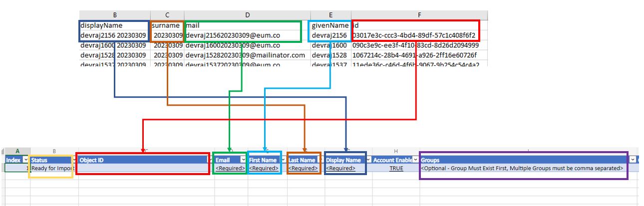Select the 'Ready for Import' status cell
644x206 pixels.
tap(52, 169)
